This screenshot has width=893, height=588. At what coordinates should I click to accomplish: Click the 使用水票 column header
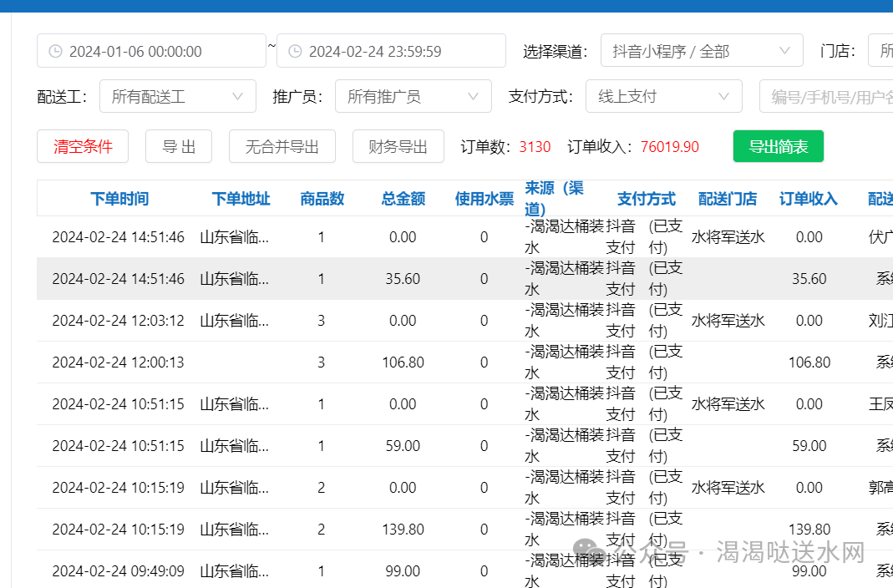(484, 199)
